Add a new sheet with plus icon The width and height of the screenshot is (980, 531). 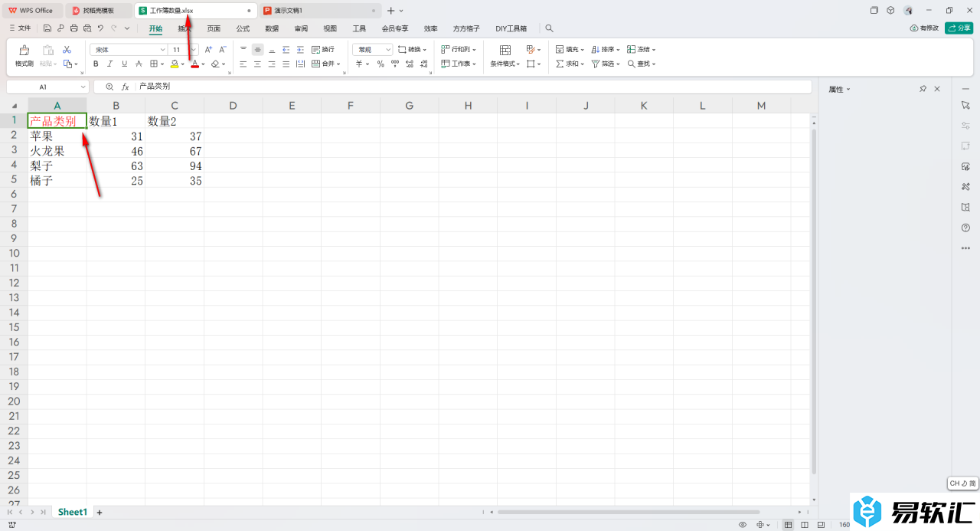pyautogui.click(x=99, y=512)
